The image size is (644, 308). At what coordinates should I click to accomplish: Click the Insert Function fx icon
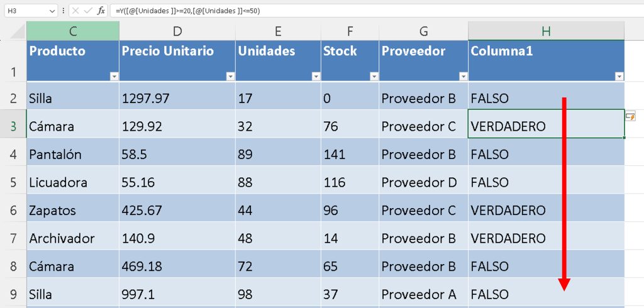tap(101, 11)
